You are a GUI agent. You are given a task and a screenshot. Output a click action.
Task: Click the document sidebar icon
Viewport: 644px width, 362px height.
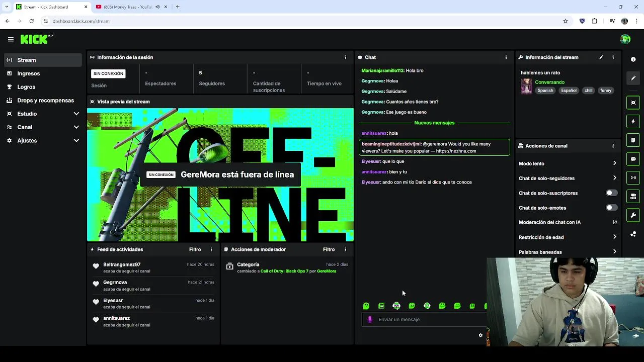click(x=633, y=140)
